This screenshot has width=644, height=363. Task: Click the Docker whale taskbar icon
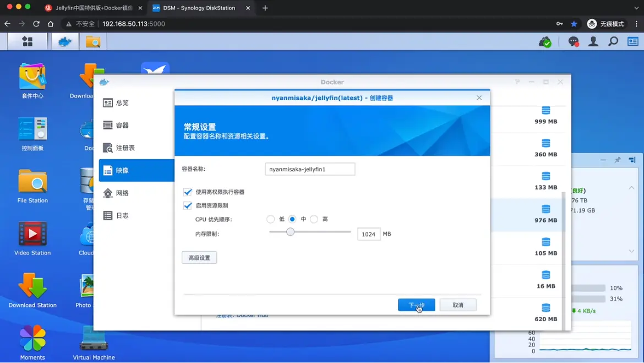pos(65,42)
